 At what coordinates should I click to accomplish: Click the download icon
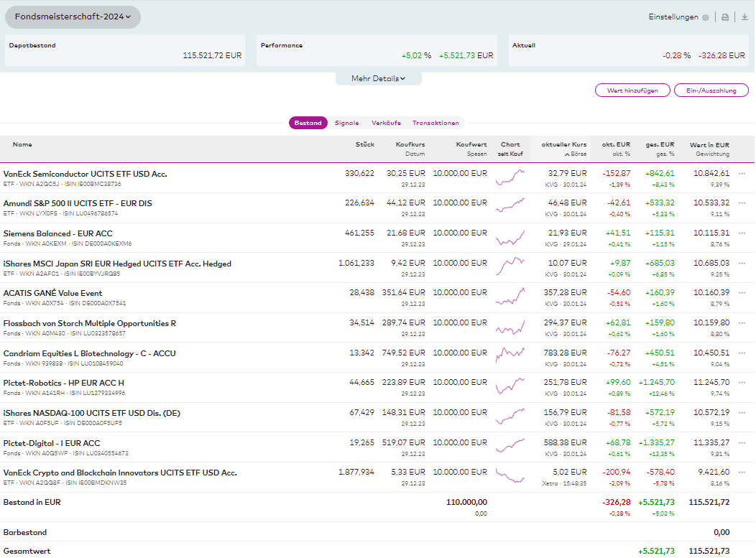click(745, 17)
